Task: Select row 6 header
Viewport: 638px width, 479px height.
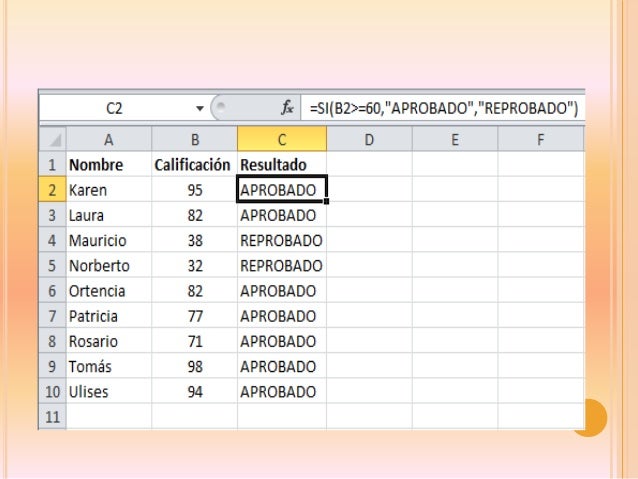Action: coord(52,291)
